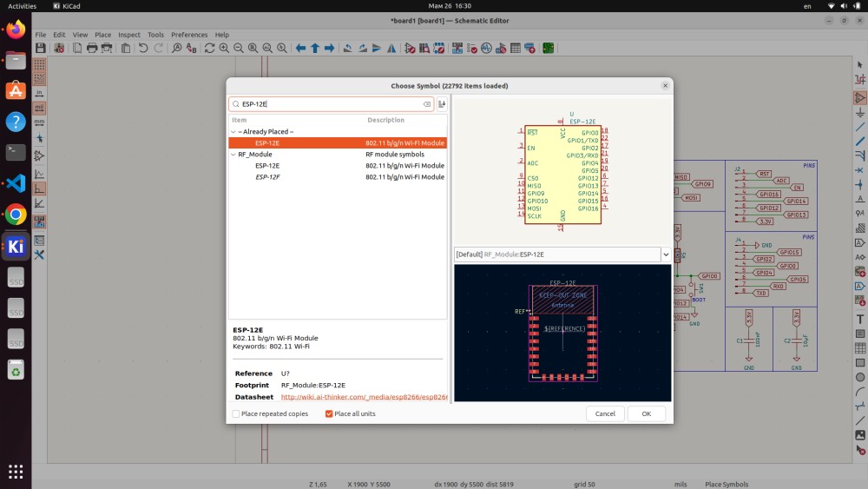Open Fields Table spreadsheet icon

(x=516, y=48)
